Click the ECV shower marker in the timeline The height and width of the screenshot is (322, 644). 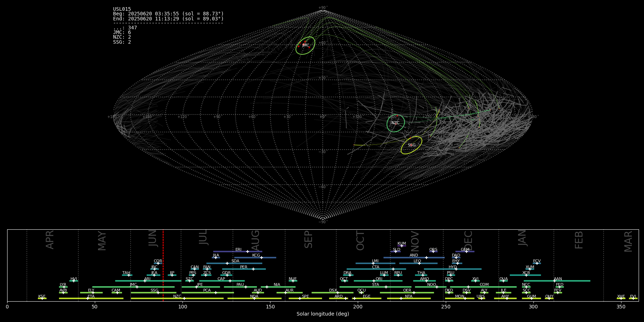537,263
